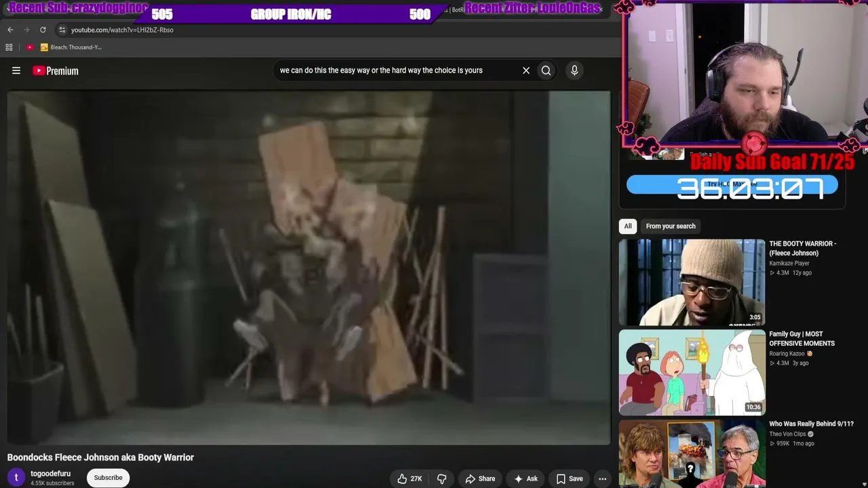The height and width of the screenshot is (488, 868).
Task: Open the site information icon beside the URL
Action: click(x=62, y=30)
